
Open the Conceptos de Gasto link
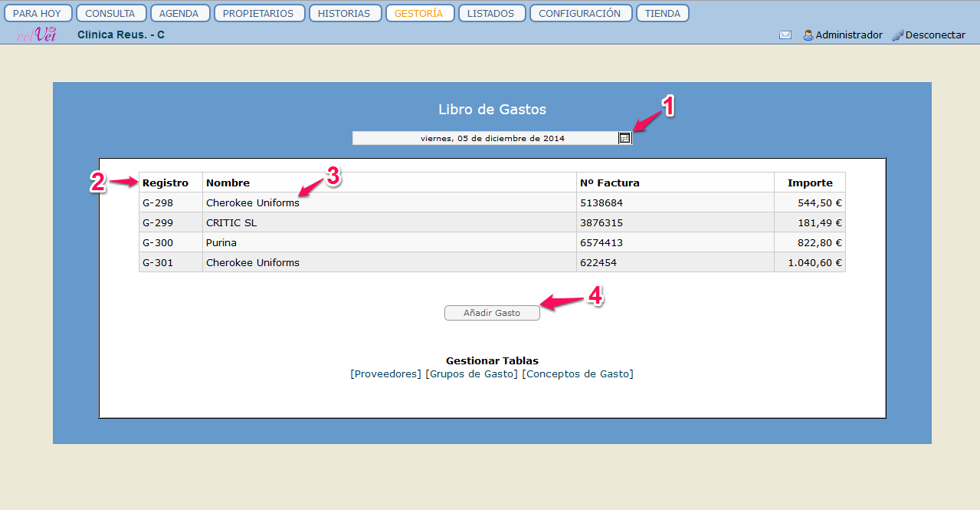click(578, 374)
